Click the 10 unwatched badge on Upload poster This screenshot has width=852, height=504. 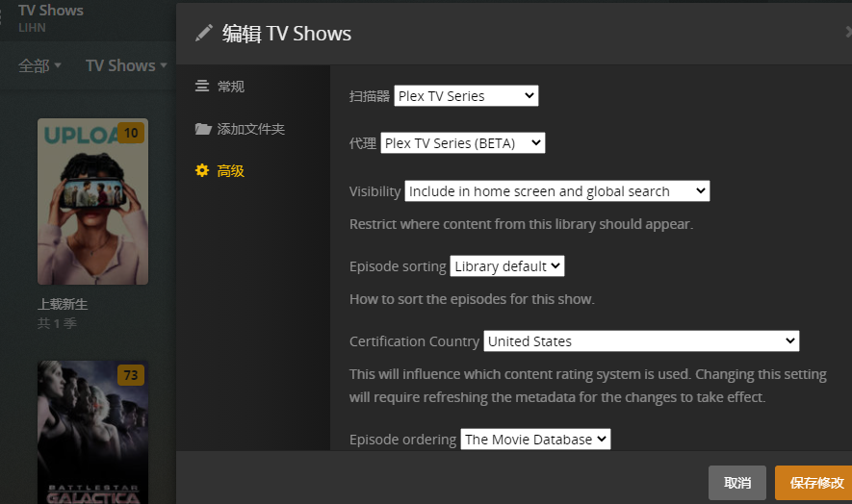131,133
